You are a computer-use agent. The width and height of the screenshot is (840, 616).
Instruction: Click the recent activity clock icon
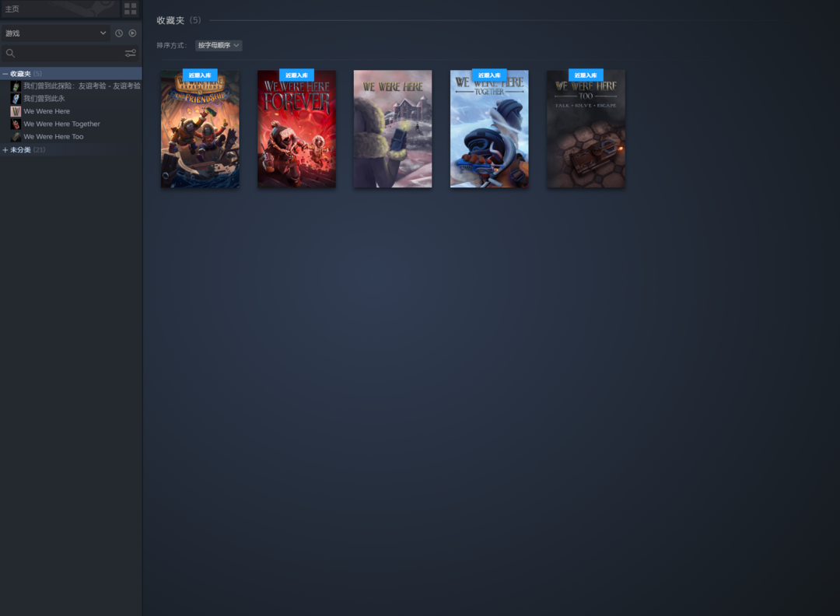click(119, 33)
